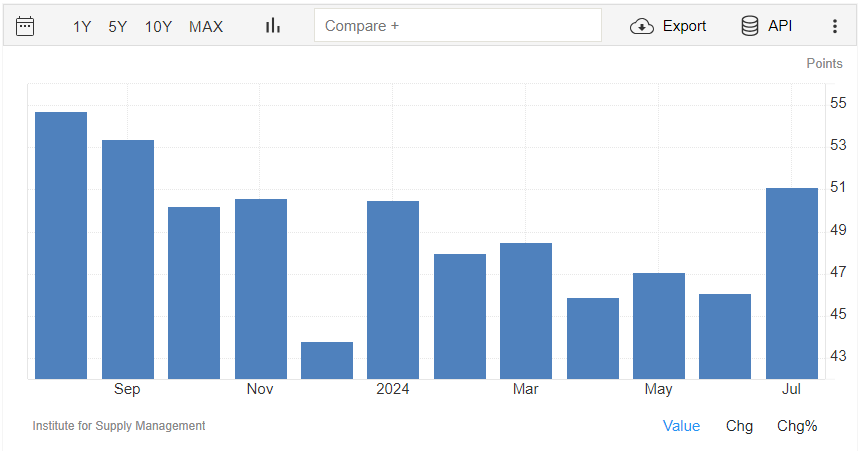The width and height of the screenshot is (859, 451).
Task: Click the Export label
Action: click(x=684, y=26)
